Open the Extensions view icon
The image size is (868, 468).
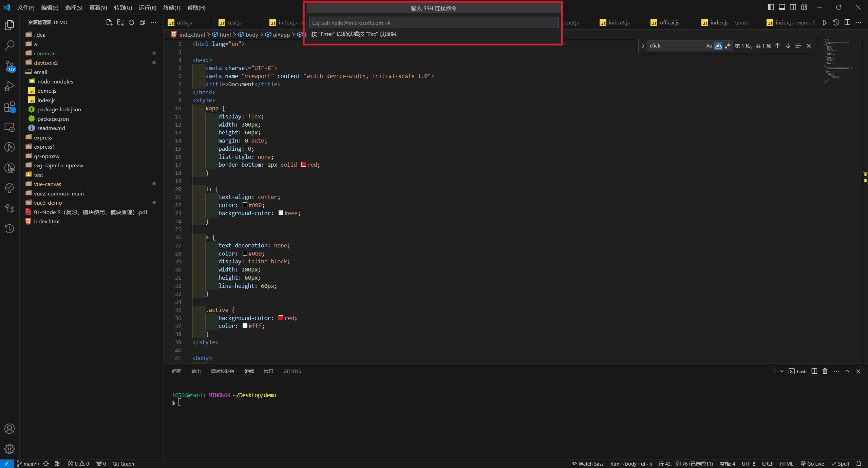(x=10, y=107)
